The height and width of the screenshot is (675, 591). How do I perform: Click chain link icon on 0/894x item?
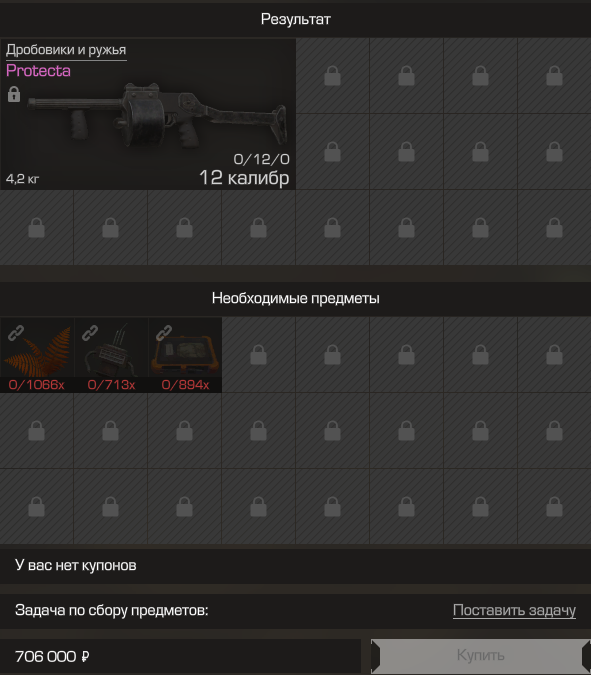click(x=164, y=333)
